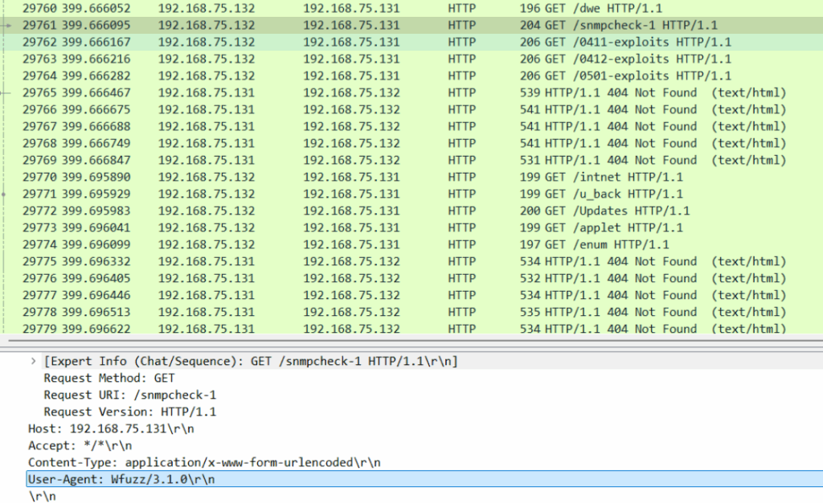Select the Request Version: HTTP/1.1 field
Image resolution: width=823 pixels, height=504 pixels.
[x=129, y=412]
